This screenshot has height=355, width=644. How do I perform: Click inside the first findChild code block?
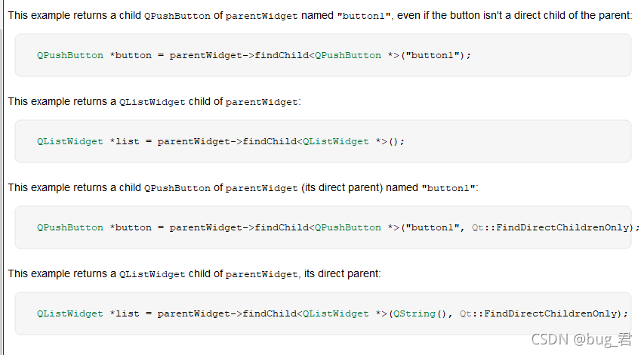323,55
